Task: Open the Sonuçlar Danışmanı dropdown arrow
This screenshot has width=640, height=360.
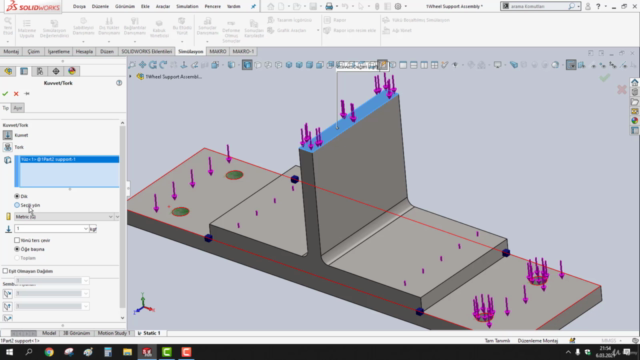Action: click(207, 42)
